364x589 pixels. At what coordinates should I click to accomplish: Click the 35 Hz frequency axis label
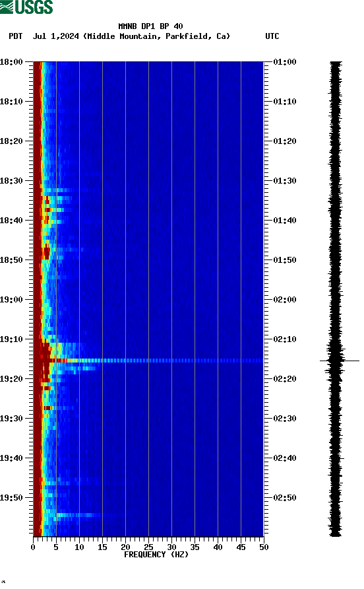click(195, 547)
